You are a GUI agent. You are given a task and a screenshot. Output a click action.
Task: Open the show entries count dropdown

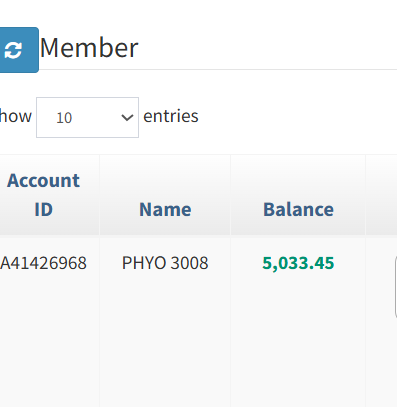pos(87,117)
